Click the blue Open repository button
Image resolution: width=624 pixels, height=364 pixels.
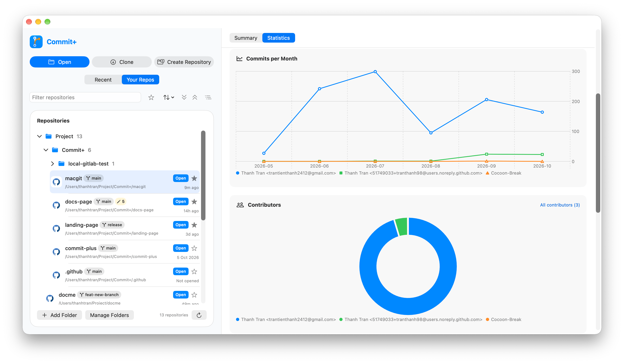tap(60, 62)
